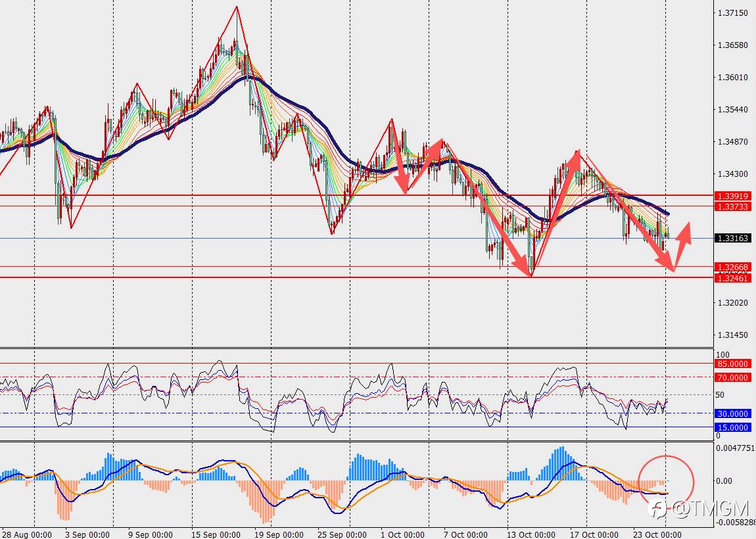Click the 1.32020 price axis label
756x539 pixels.
(x=733, y=303)
